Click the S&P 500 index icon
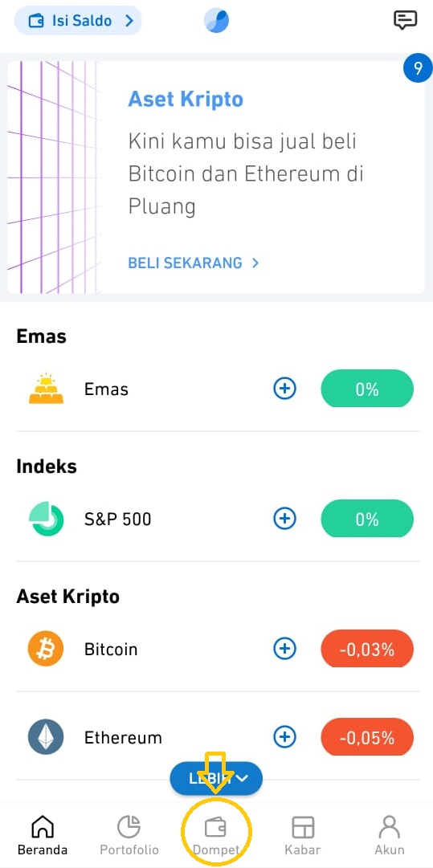The image size is (433, 868). [46, 519]
